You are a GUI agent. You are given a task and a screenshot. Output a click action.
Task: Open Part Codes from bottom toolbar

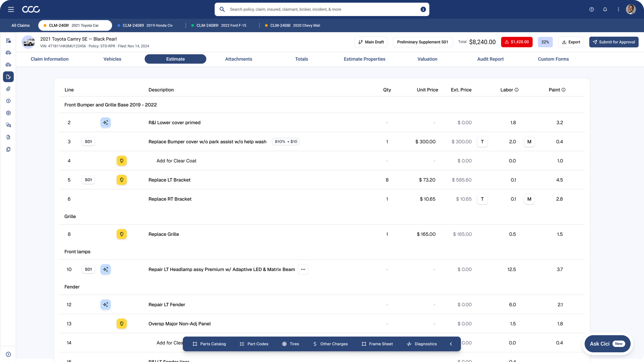click(254, 344)
